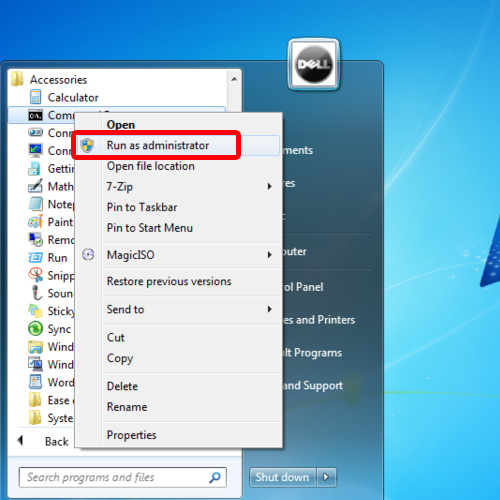Image resolution: width=500 pixels, height=500 pixels.
Task: Click the Dell user account picture
Action: point(314,64)
